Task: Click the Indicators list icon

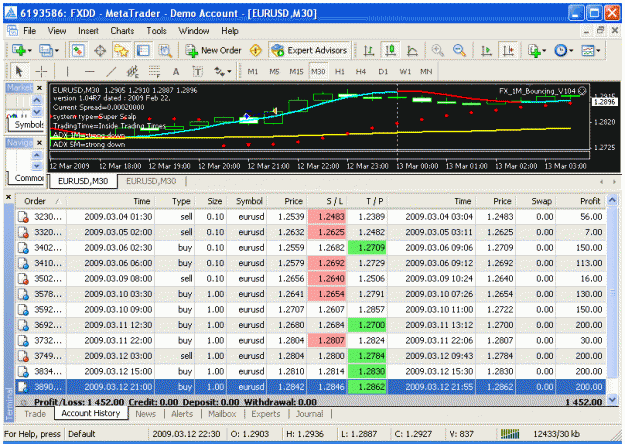Action: (534, 51)
